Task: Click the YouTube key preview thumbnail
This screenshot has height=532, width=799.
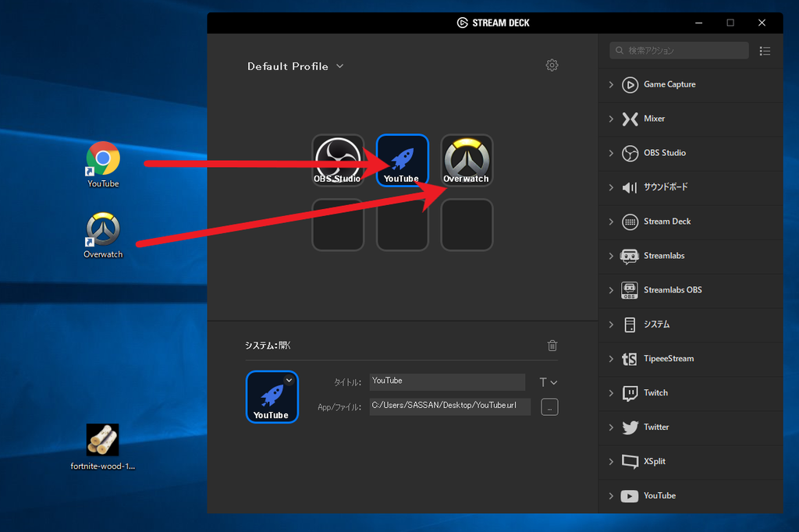Action: [x=272, y=397]
